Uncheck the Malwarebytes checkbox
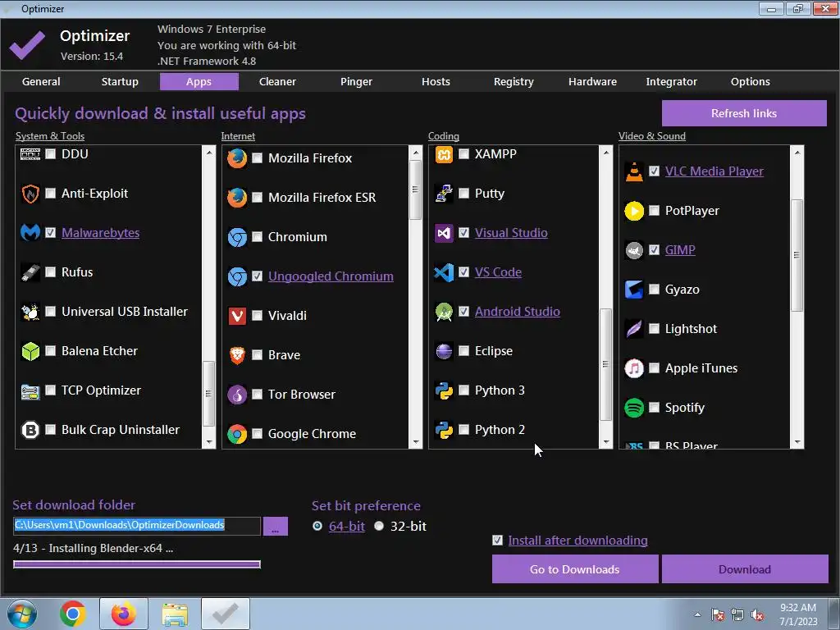 pyautogui.click(x=50, y=232)
